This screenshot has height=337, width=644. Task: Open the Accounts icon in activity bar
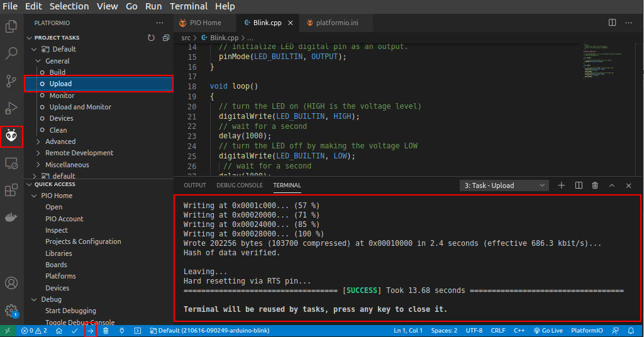tap(11, 283)
